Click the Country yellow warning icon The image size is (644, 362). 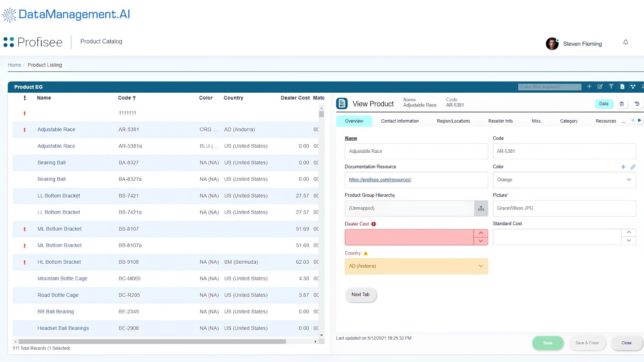(x=365, y=253)
